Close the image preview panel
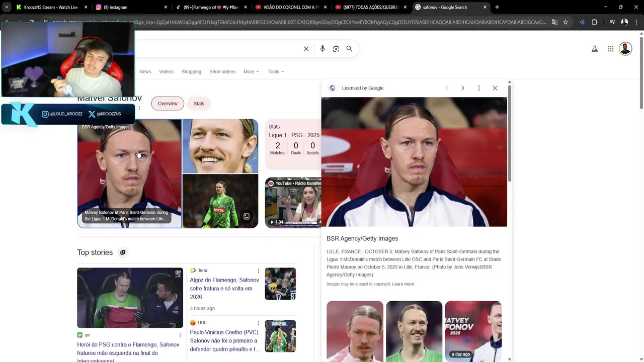 tap(495, 88)
